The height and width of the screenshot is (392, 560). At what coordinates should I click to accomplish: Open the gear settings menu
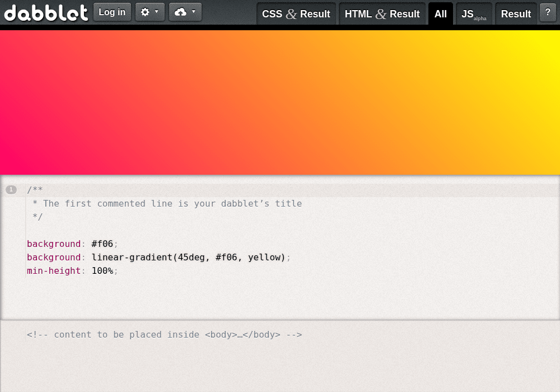(x=150, y=12)
